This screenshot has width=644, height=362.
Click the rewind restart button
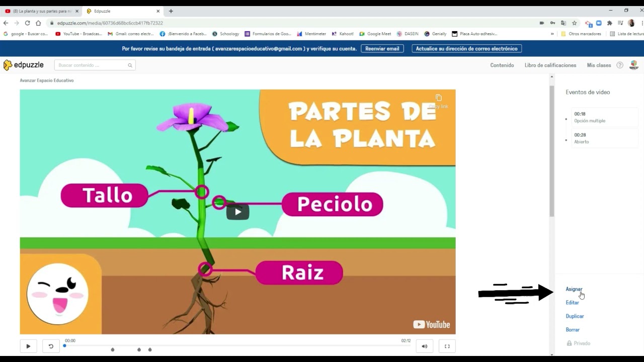tap(51, 346)
